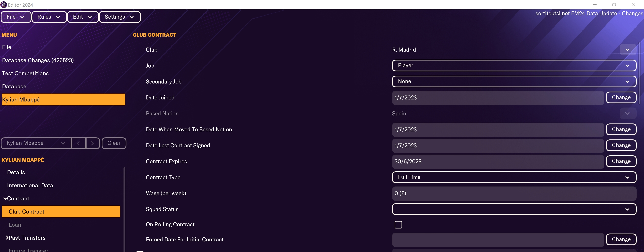
Task: Click the Contract Expires date field
Action: coord(498,161)
